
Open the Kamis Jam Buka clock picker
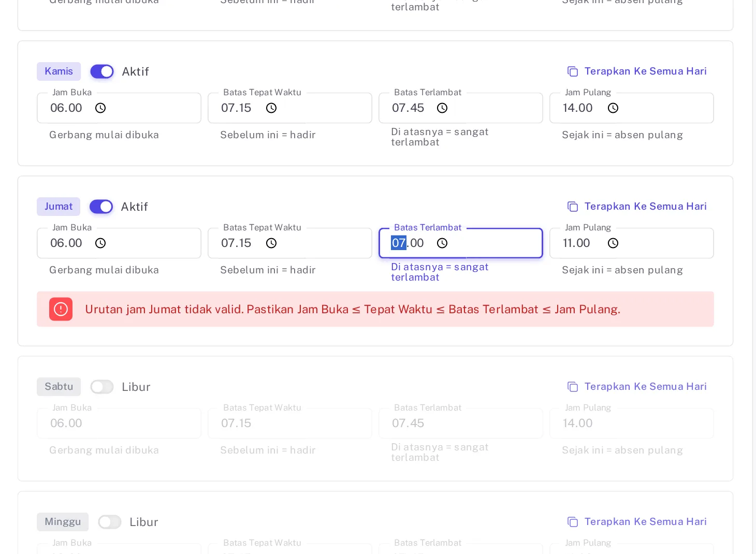point(100,108)
